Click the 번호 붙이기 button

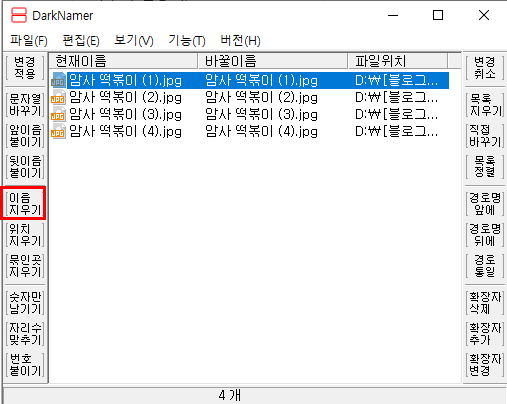tap(25, 365)
